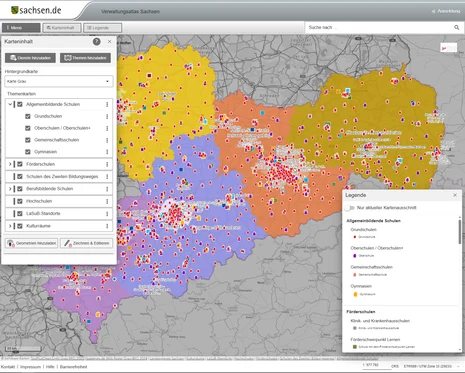The image size is (465, 373).
Task: Switch to Legende toolbar tab
Action: coord(102,28)
